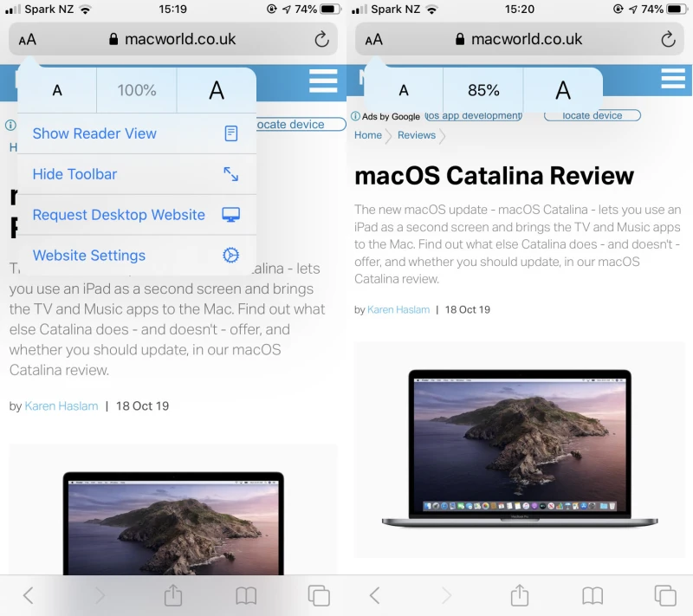This screenshot has height=616, width=693.
Task: Open hamburger menu on the right phone
Action: click(673, 79)
